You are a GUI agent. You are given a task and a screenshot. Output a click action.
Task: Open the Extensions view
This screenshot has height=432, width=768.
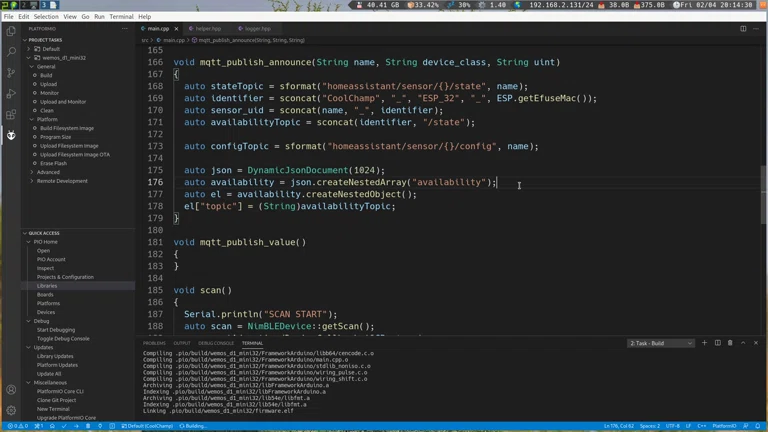click(11, 114)
